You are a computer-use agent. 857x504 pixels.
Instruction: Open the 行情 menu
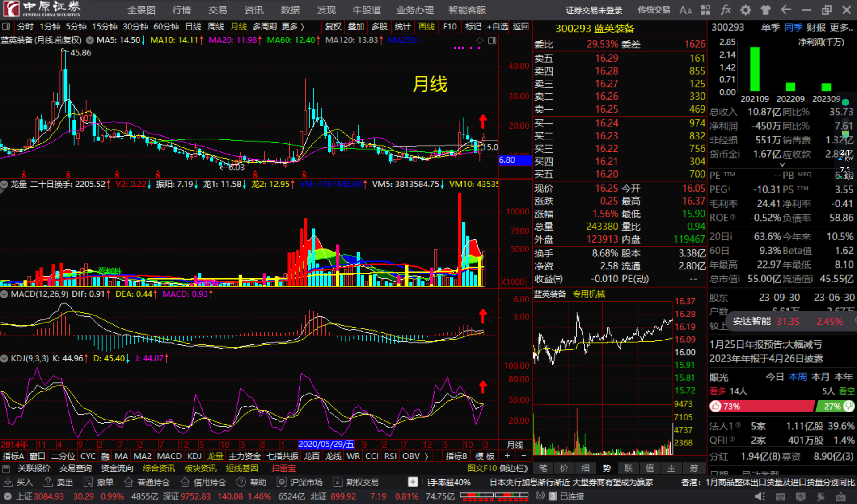182,10
